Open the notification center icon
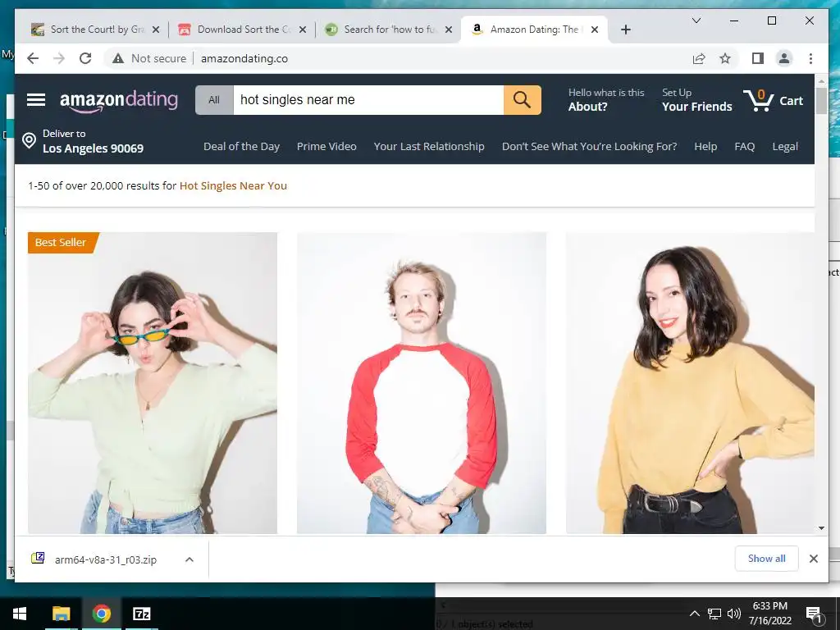 pos(815,614)
